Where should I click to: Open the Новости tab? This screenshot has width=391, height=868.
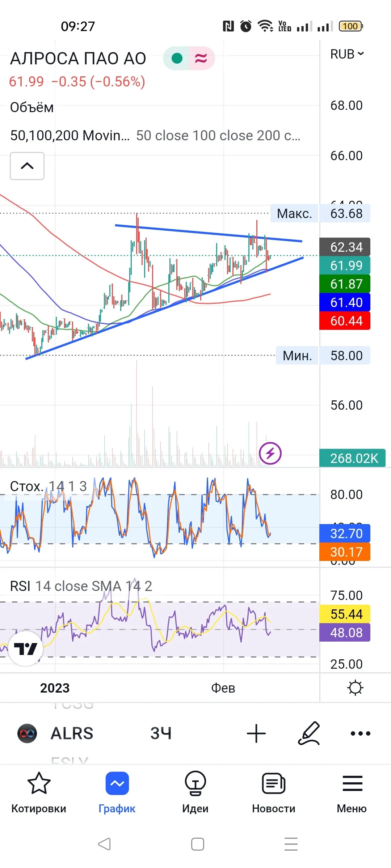(x=274, y=793)
